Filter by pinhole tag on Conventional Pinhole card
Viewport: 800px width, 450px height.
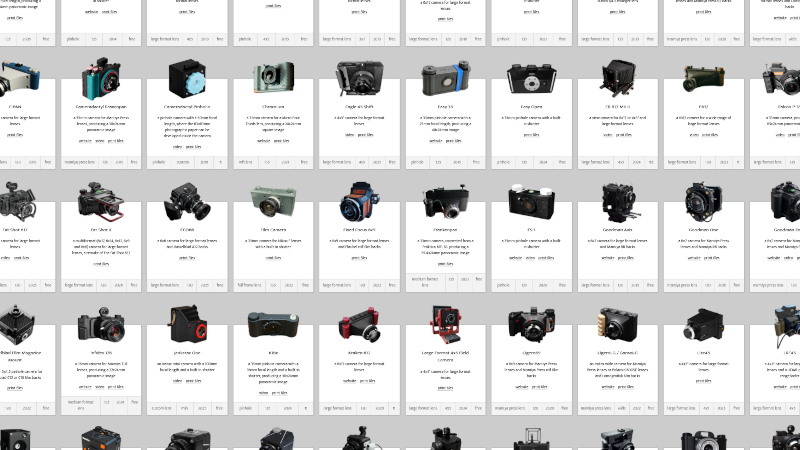[159, 161]
